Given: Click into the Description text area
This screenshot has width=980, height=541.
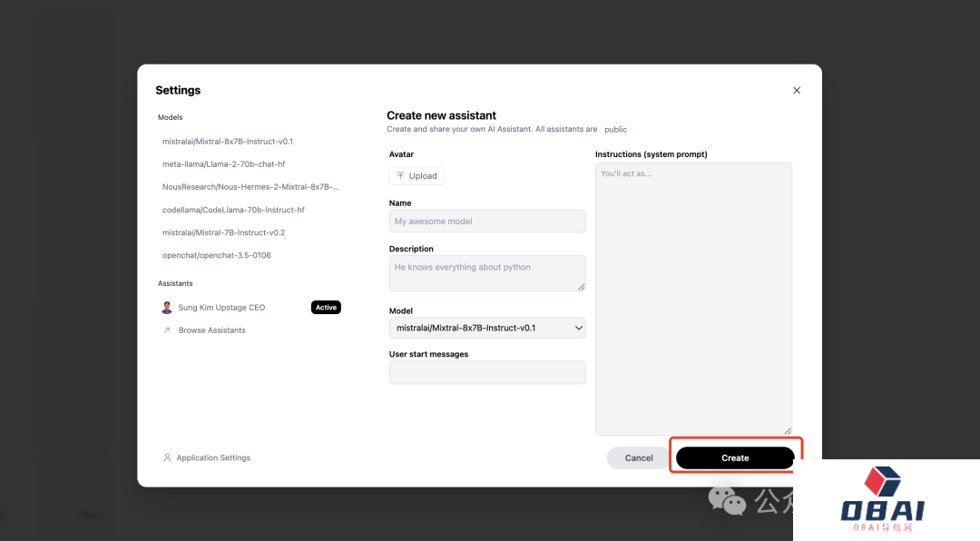Looking at the screenshot, I should point(487,273).
